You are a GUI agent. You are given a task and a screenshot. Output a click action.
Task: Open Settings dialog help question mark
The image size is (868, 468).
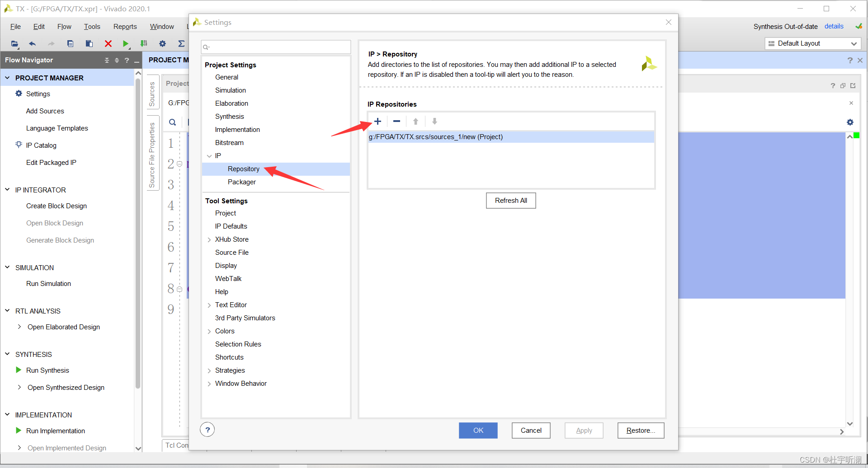point(208,430)
